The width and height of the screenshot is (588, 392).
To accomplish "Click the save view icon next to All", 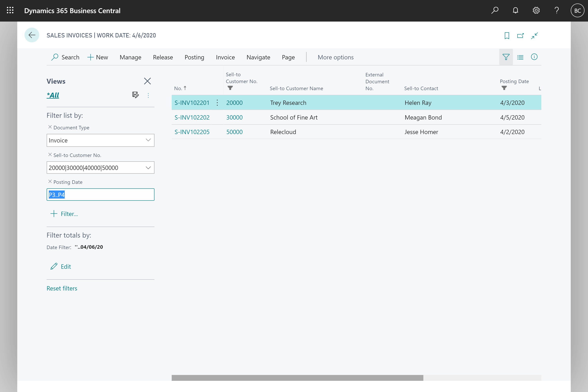I will pos(135,95).
